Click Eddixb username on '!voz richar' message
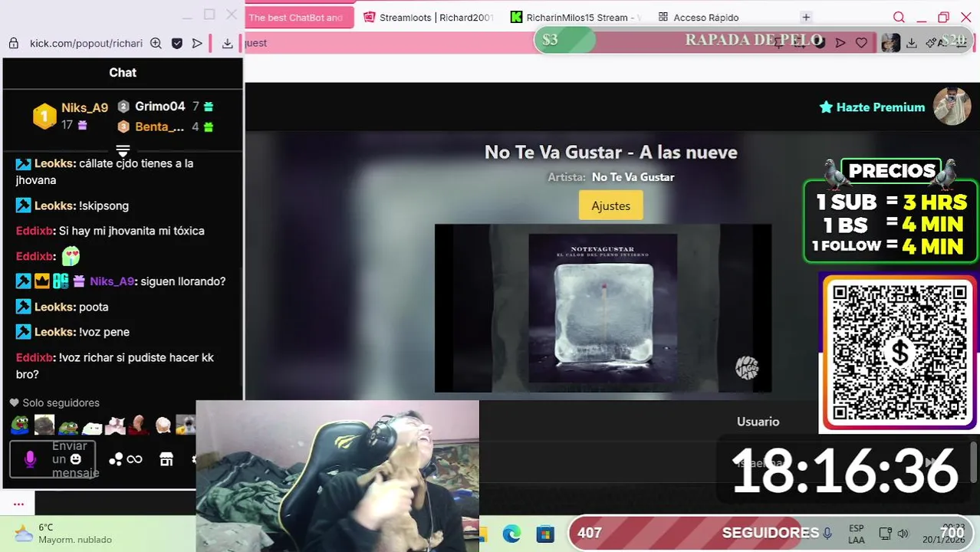The width and height of the screenshot is (980, 552). click(35, 357)
